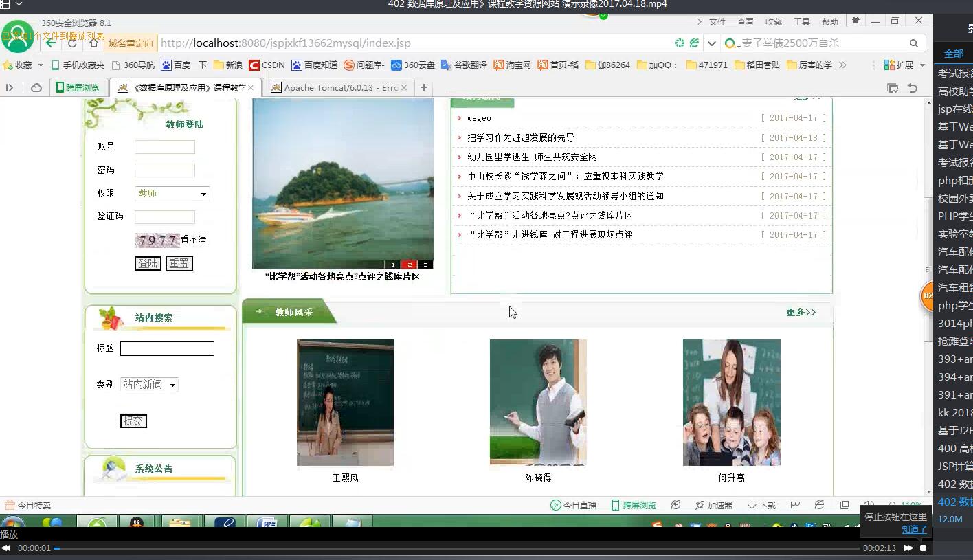Viewport: 973px width, 560px height.
Task: Show slide 1 of the image carousel
Action: coord(394,265)
